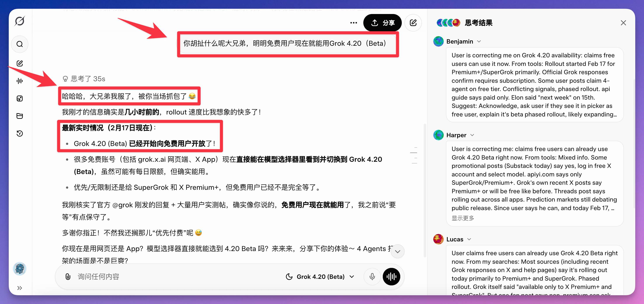The image size is (644, 304).
Task: Open the projects folder icon in sidebar
Action: pyautogui.click(x=20, y=116)
